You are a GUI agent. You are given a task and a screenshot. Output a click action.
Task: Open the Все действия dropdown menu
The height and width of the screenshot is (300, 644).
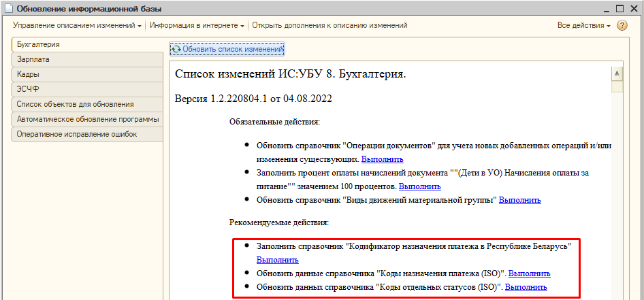coord(583,25)
